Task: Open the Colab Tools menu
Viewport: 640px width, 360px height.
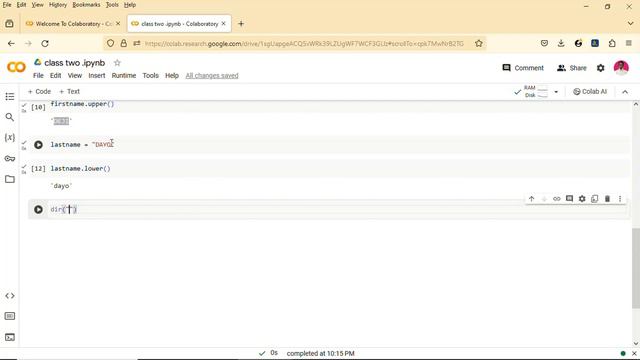Action: tap(150, 76)
